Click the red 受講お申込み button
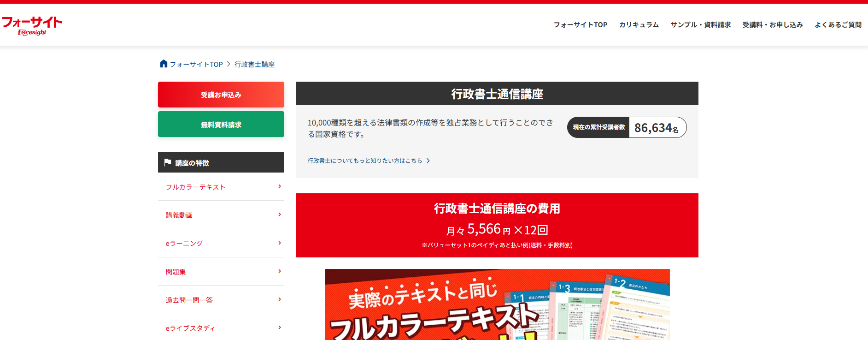This screenshot has width=868, height=340. (x=221, y=95)
